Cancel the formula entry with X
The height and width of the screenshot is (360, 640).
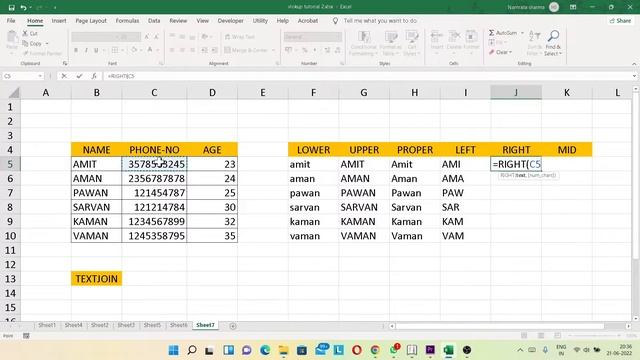click(64, 76)
